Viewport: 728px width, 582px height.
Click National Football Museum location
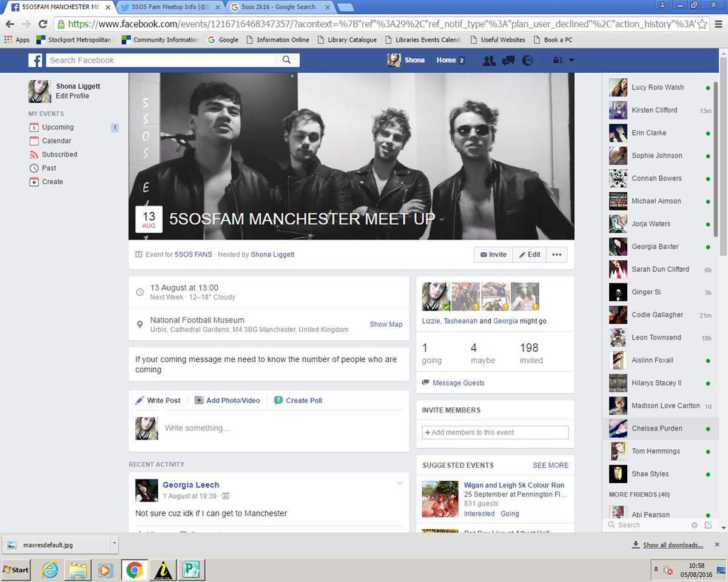tap(197, 320)
